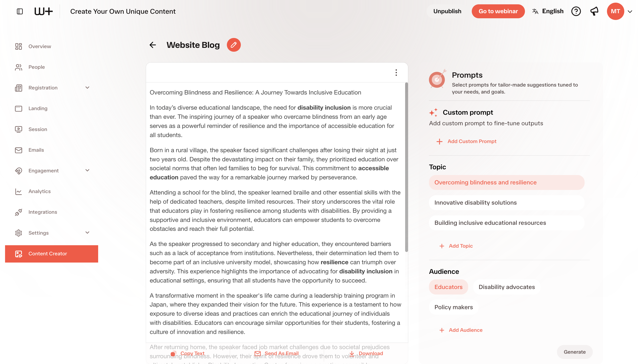Open the three-dot options menu
Viewport: 638px width, 364px height.
396,73
